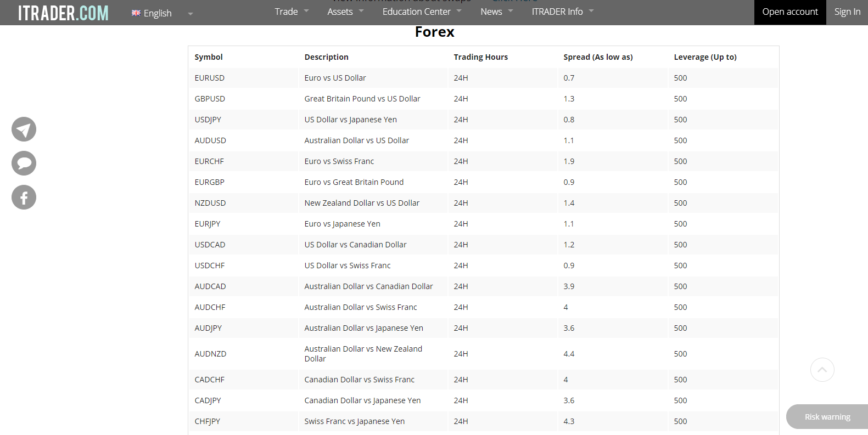Select the GBPUSD symbol cell

pyautogui.click(x=210, y=99)
